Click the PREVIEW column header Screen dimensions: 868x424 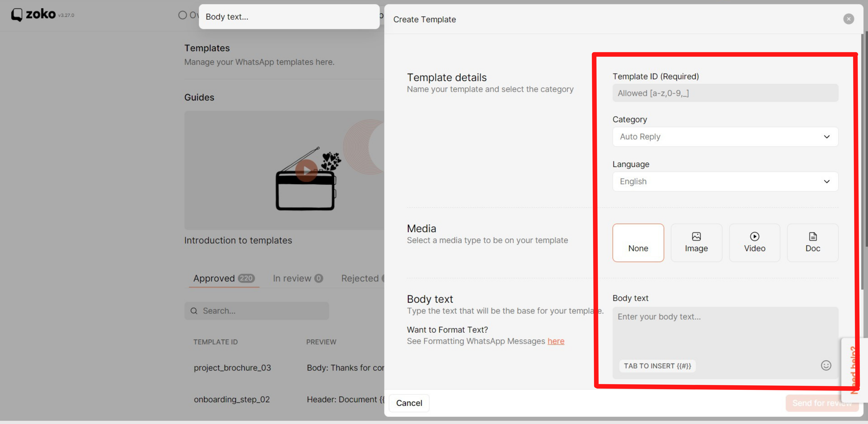[321, 342]
